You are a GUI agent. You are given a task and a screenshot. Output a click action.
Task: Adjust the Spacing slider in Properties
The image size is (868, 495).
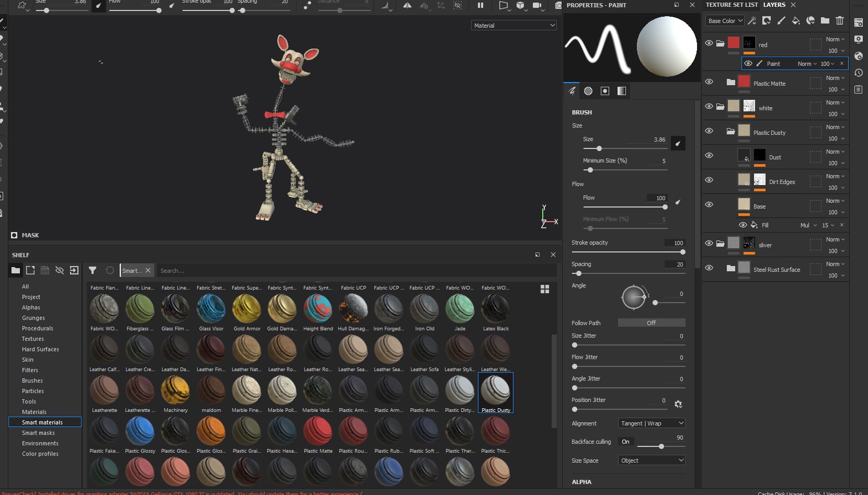[627, 273]
